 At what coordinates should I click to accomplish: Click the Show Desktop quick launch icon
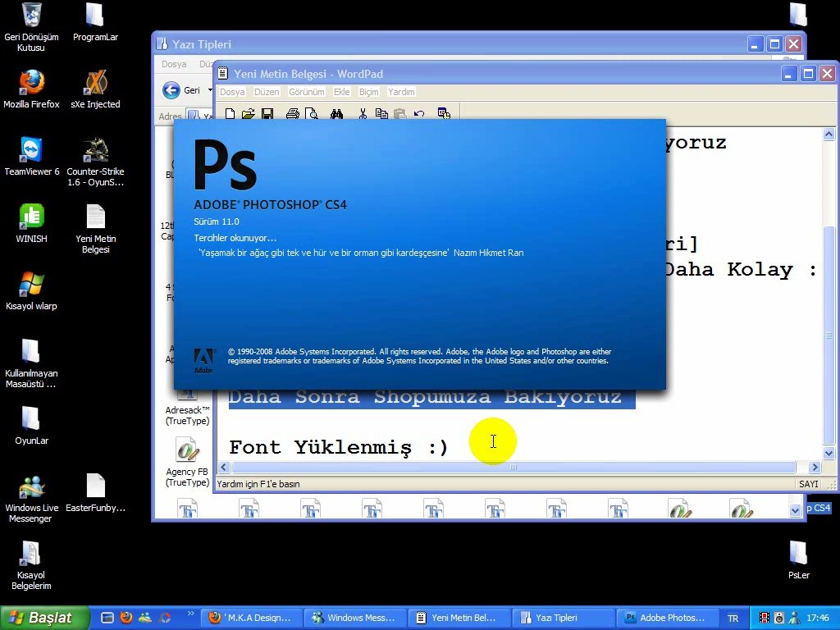point(107,618)
